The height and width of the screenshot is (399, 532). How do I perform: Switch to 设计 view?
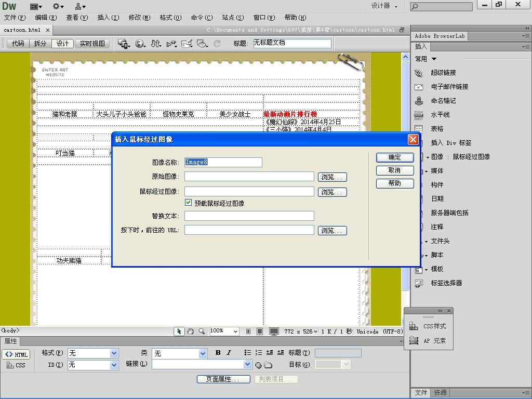(x=62, y=44)
